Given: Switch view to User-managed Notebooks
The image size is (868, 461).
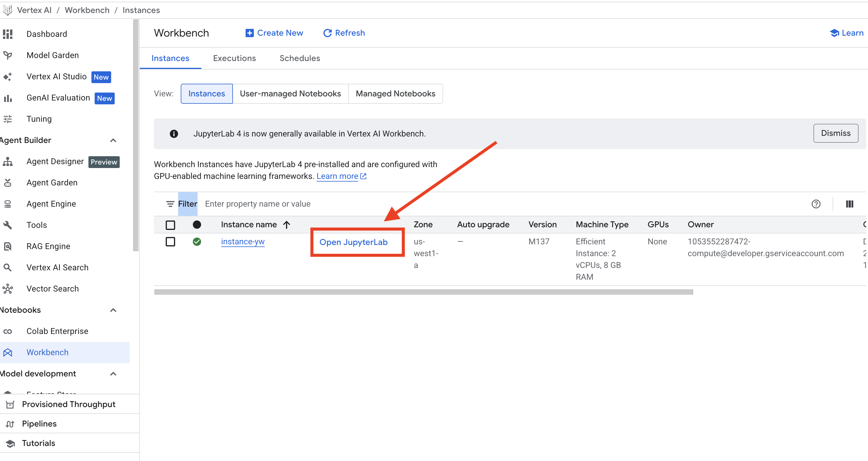Looking at the screenshot, I should point(290,94).
